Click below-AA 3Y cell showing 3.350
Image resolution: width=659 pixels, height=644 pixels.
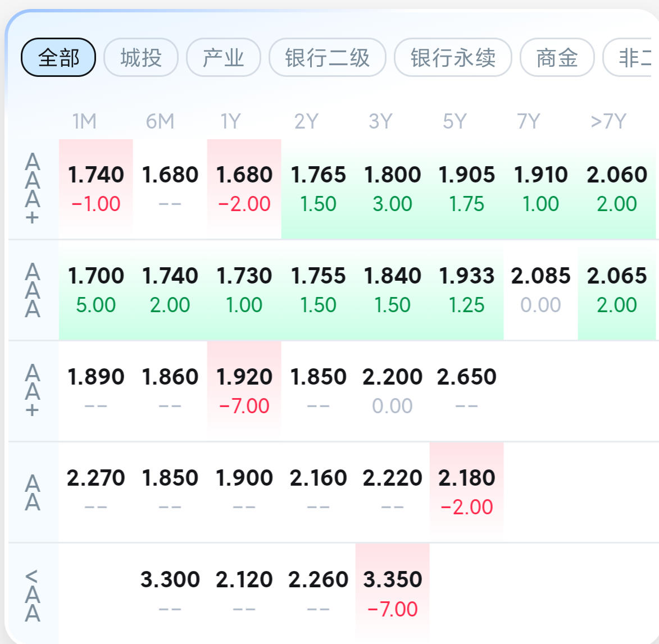coord(393,593)
